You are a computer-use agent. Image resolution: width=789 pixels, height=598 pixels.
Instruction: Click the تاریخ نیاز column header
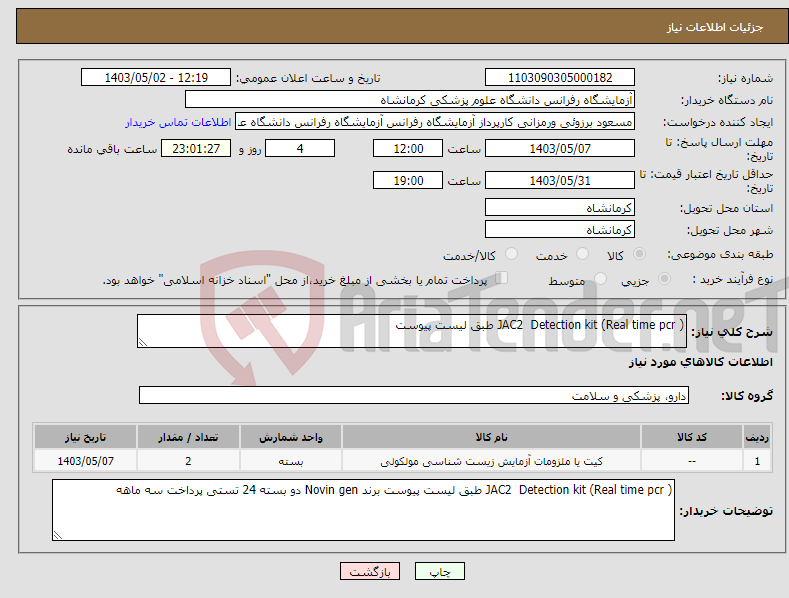click(85, 437)
